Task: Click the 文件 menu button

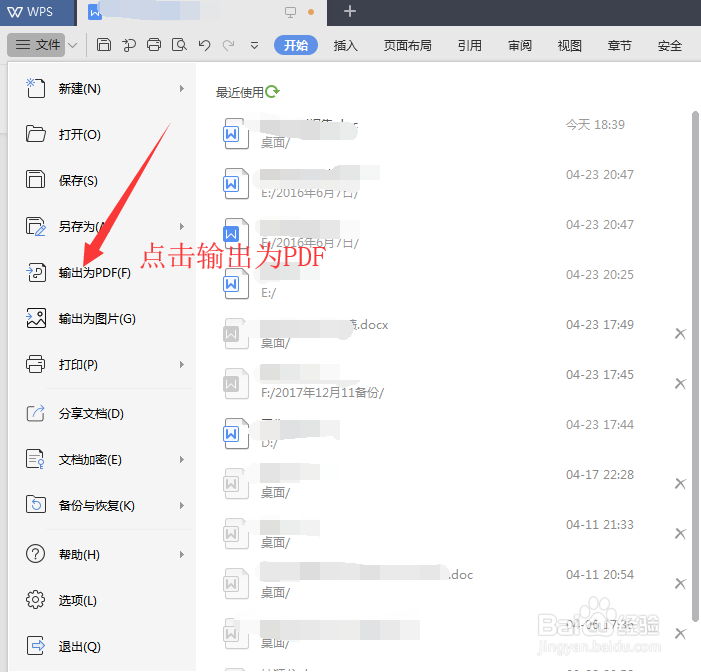Action: [x=38, y=45]
